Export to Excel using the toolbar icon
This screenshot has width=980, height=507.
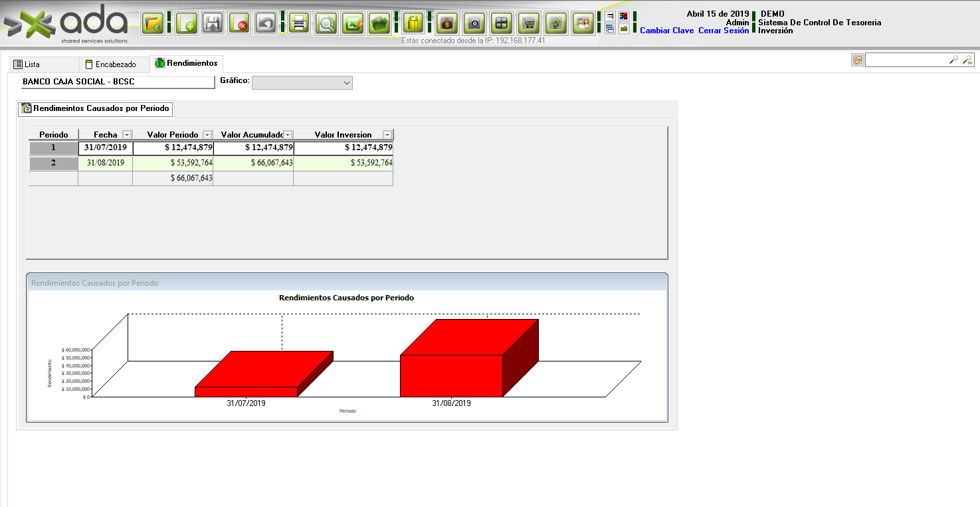353,24
